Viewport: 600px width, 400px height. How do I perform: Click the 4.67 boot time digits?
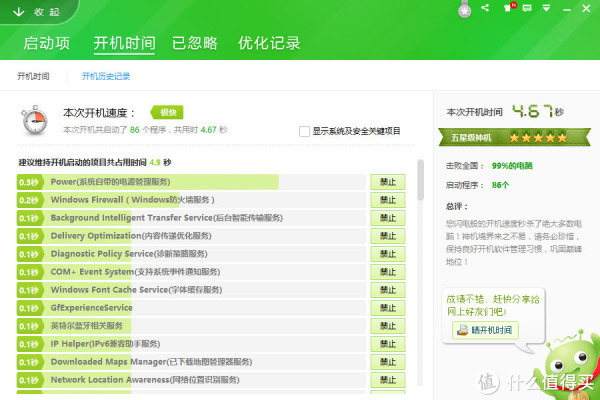point(533,111)
